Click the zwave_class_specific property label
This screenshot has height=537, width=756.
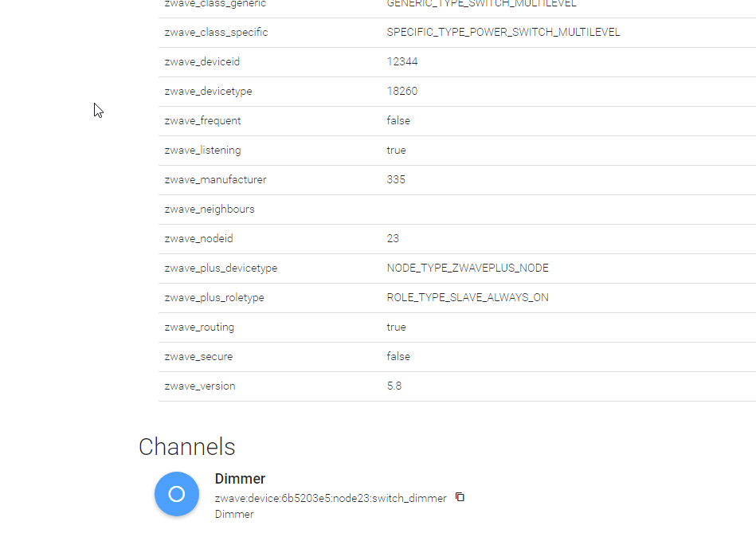(x=216, y=33)
